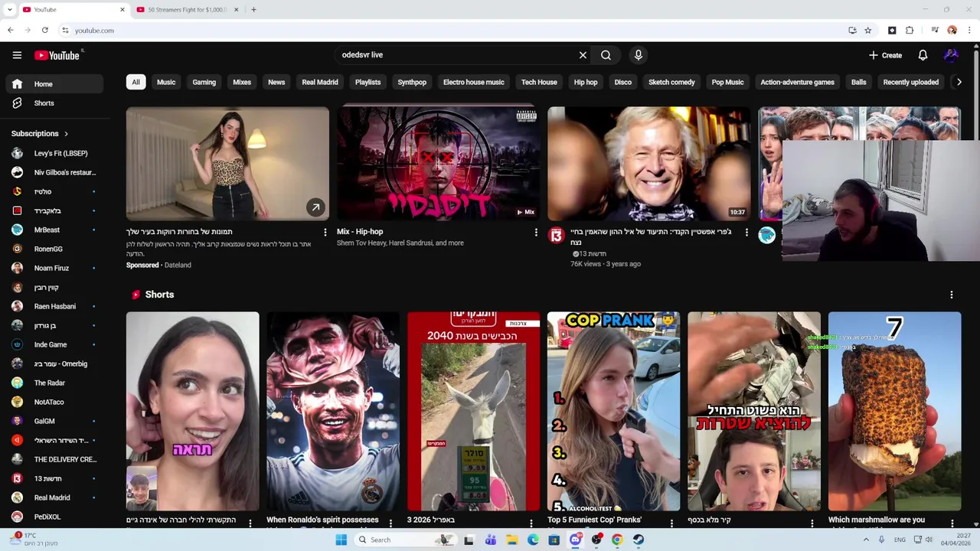
Task: Open options for Top 5 Funniest Cop Pranks
Action: click(x=671, y=523)
